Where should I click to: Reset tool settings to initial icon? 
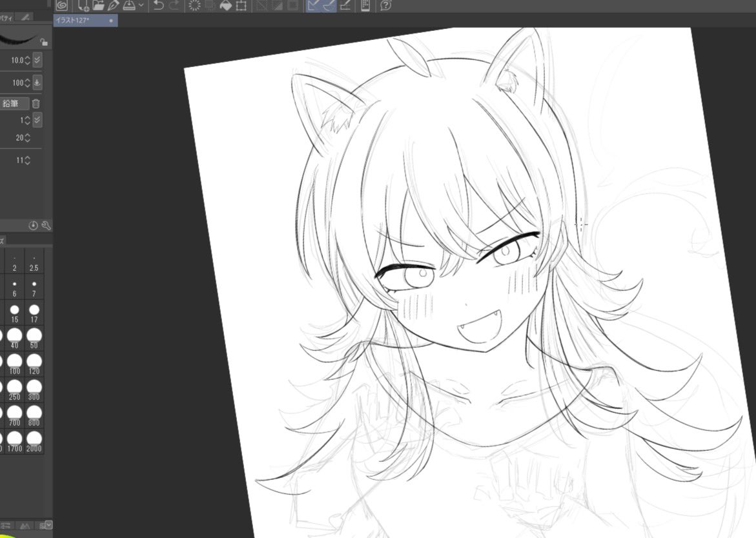[34, 225]
